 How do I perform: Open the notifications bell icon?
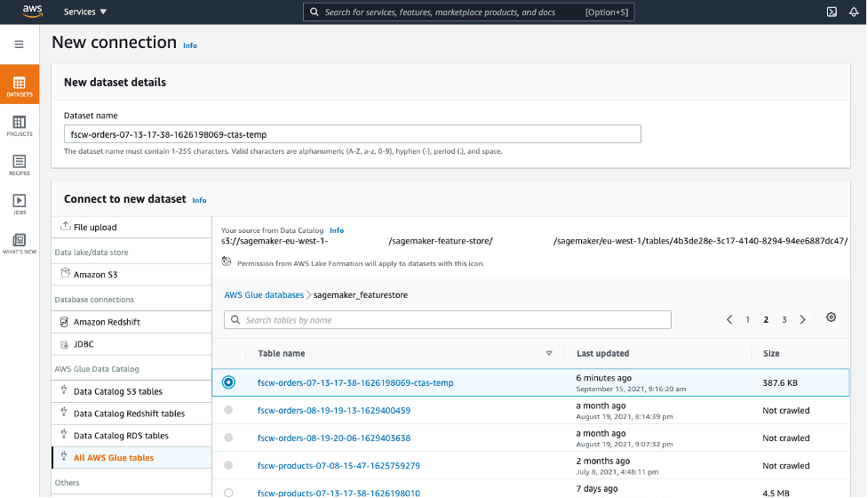click(854, 12)
